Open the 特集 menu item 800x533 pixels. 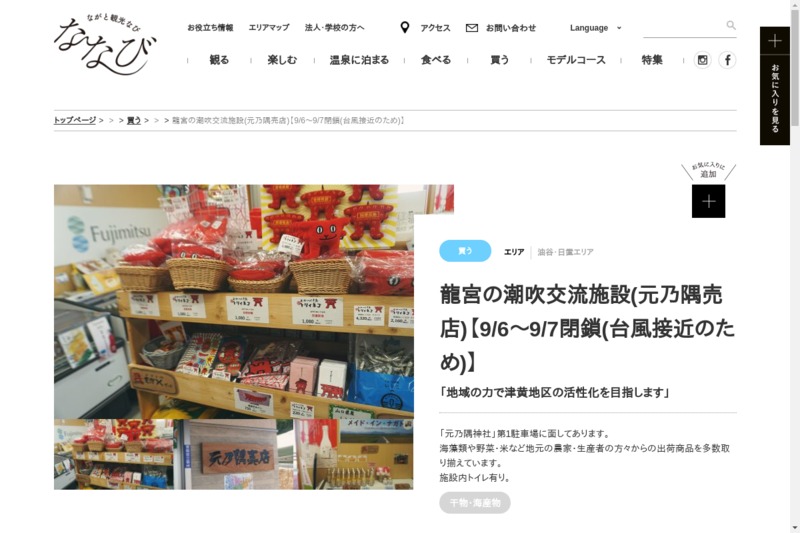click(x=652, y=60)
